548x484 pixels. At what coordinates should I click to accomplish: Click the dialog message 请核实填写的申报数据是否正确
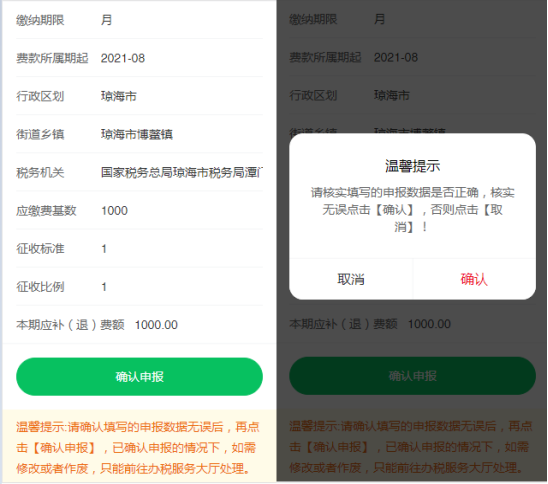tap(412, 210)
